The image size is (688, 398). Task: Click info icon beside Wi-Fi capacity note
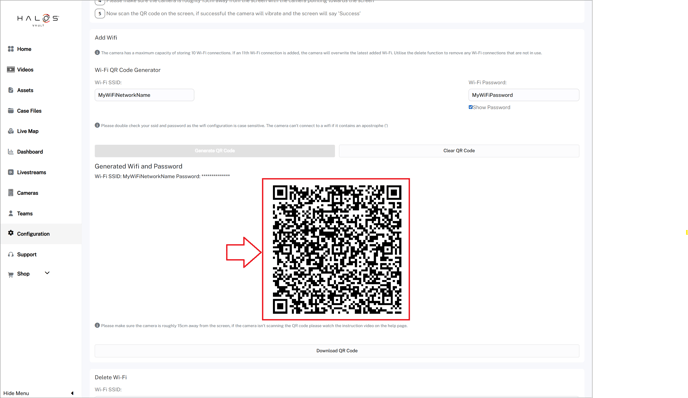tap(97, 52)
